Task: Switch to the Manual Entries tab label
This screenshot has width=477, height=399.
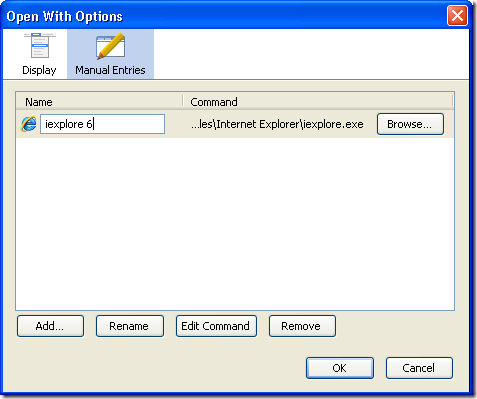Action: pos(110,70)
